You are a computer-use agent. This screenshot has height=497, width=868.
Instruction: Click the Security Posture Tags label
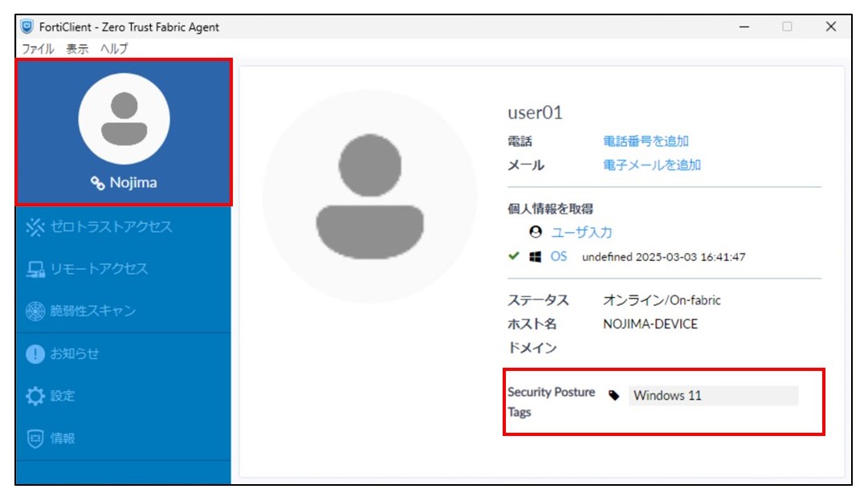551,401
